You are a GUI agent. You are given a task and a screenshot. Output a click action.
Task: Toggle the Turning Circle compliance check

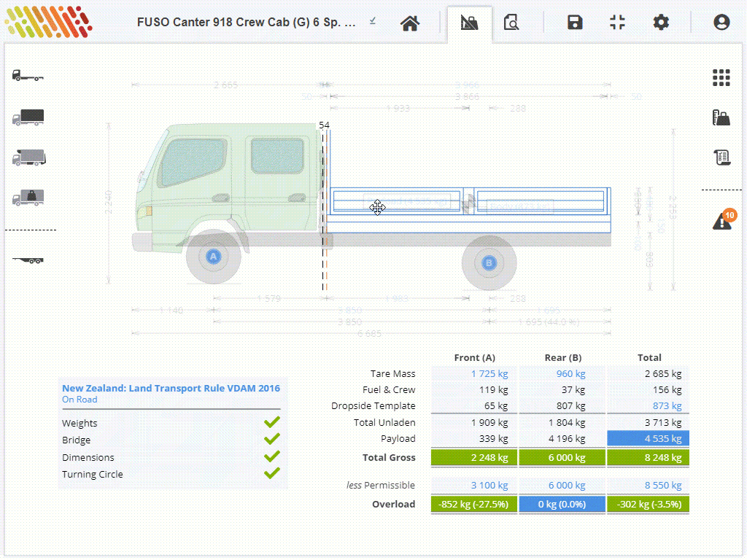271,474
